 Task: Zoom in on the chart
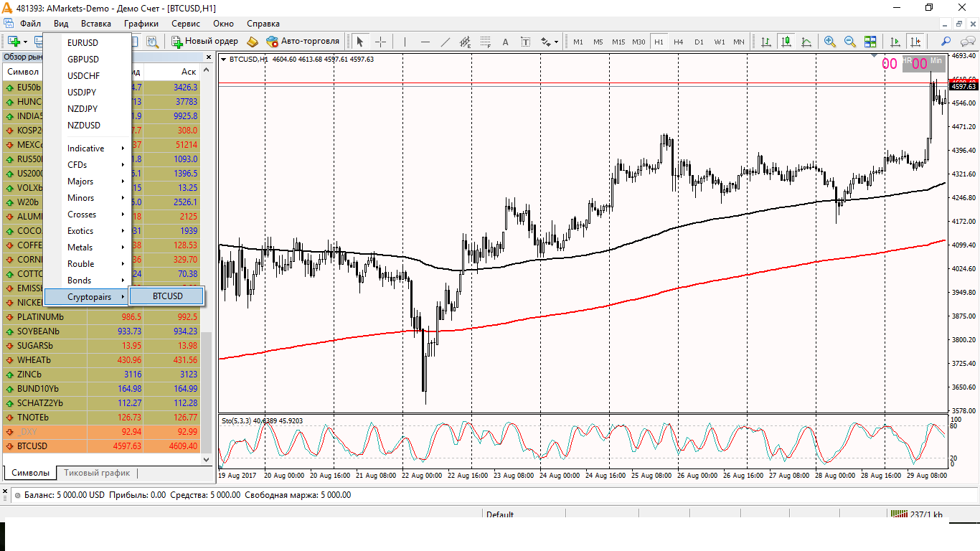tap(830, 42)
